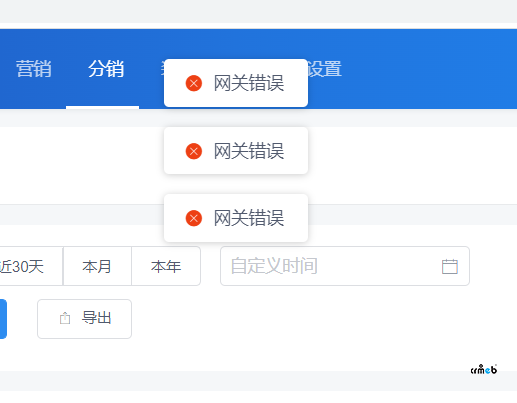Select the 本月 time range

click(x=97, y=266)
